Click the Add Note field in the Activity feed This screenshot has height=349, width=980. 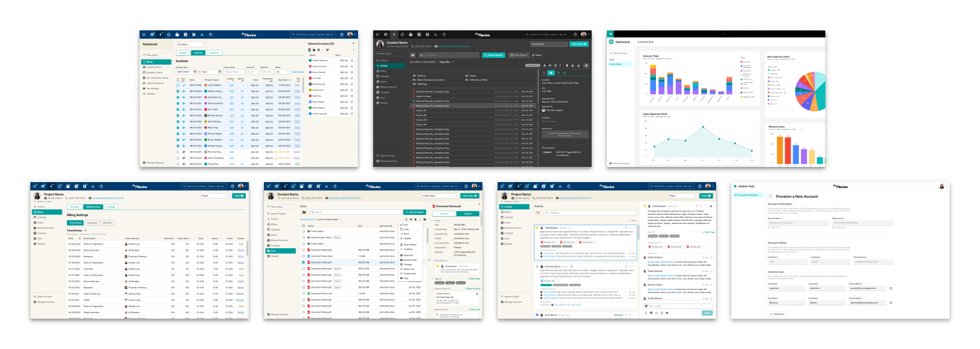(x=590, y=213)
